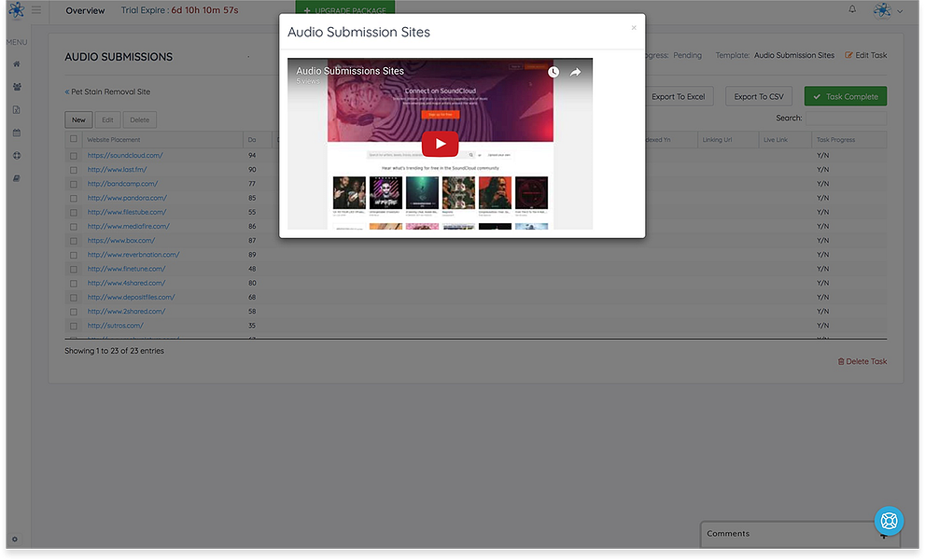Play the Audio Submissions Sites video
The image size is (925, 560).
(x=440, y=144)
